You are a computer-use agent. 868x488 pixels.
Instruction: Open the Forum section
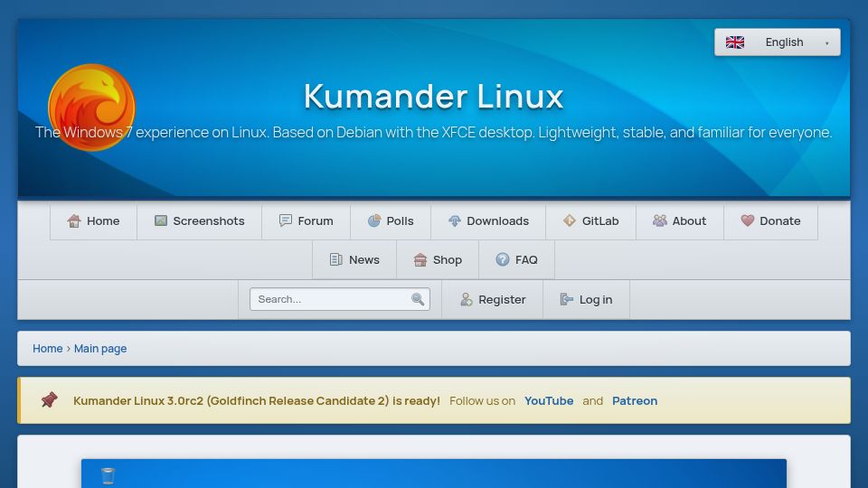click(x=307, y=221)
